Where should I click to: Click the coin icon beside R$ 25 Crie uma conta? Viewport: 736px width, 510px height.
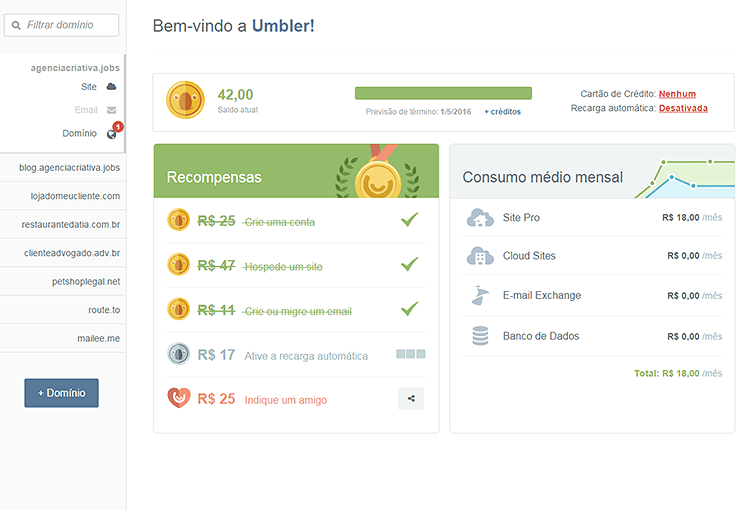point(178,220)
